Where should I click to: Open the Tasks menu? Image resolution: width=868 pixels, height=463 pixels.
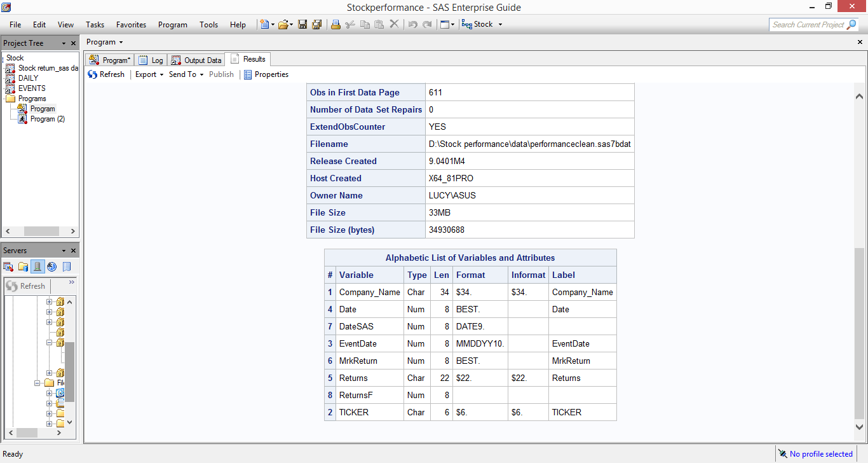(x=95, y=25)
